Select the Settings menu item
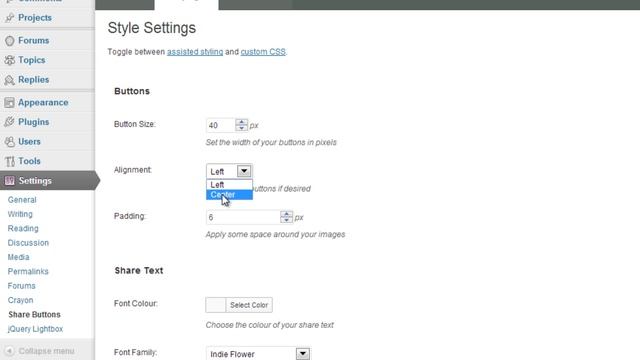The width and height of the screenshot is (640, 360). click(35, 180)
